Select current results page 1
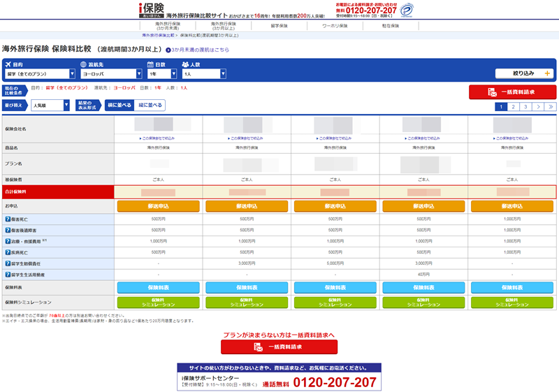 coord(501,106)
